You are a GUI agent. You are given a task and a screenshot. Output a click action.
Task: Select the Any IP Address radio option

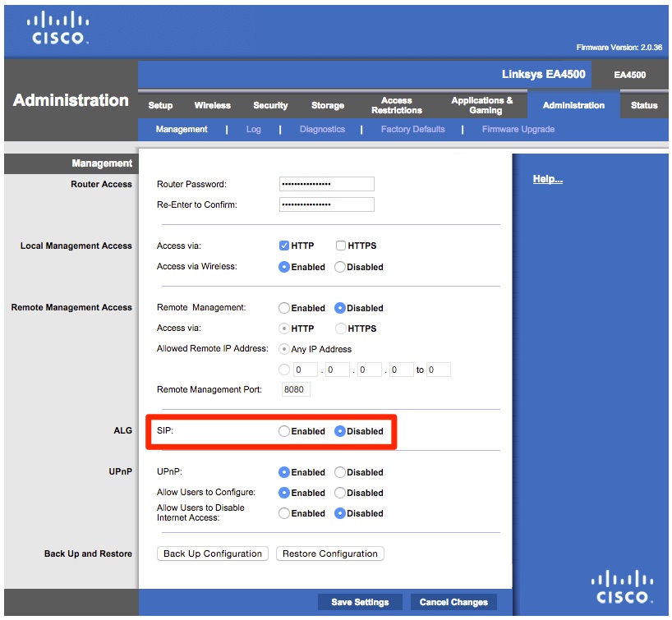(x=283, y=349)
